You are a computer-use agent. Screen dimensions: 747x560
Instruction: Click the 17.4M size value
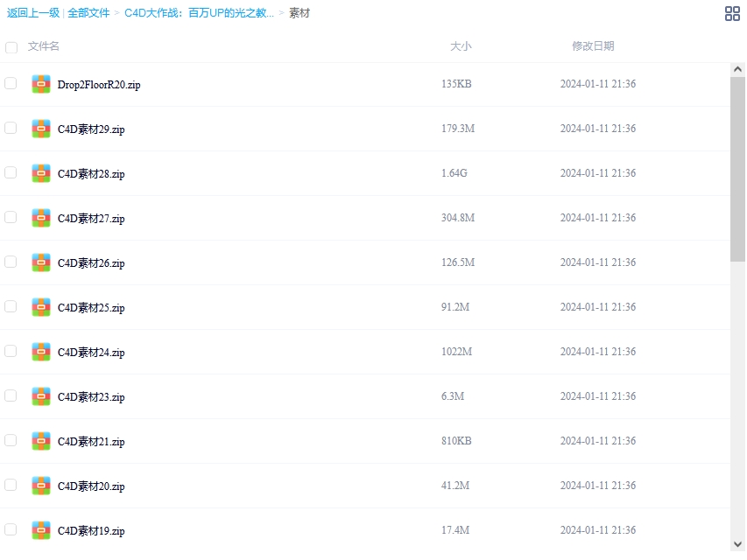point(455,530)
